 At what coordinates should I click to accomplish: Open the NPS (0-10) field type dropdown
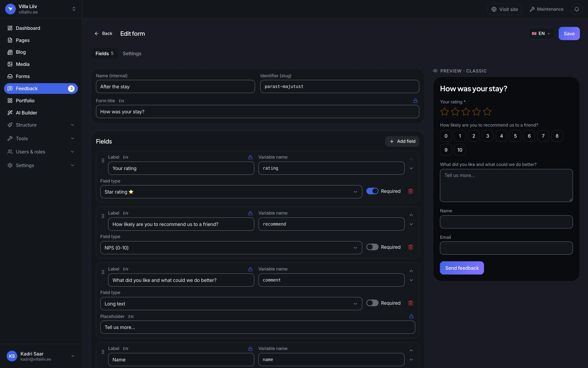pos(231,248)
